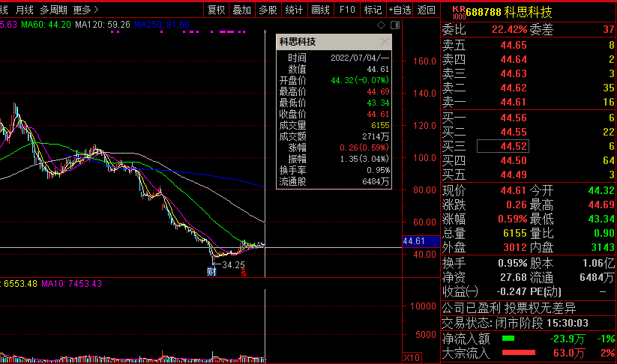Click the KR 1000 badge beside stock code

point(458,13)
